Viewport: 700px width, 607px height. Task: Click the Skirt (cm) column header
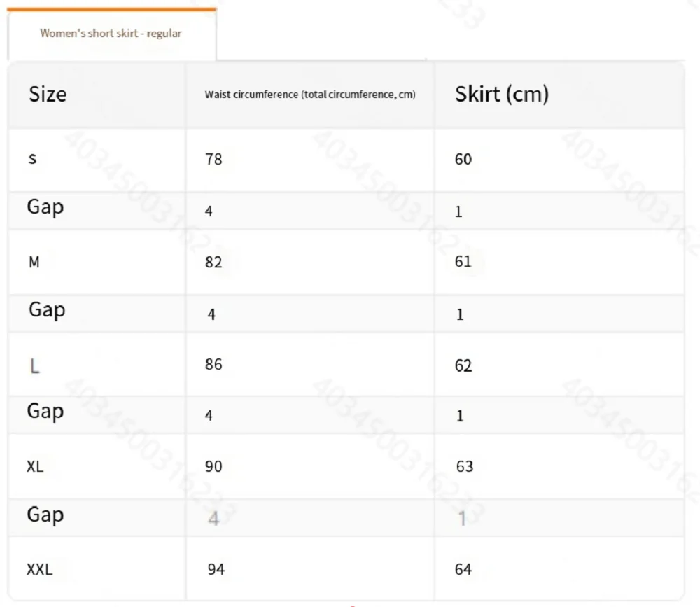point(501,95)
